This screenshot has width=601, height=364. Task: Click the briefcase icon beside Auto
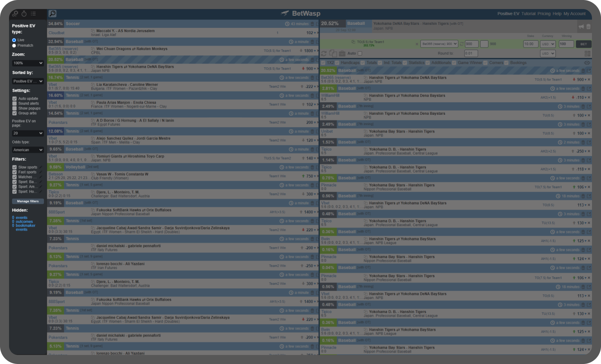tap(342, 53)
